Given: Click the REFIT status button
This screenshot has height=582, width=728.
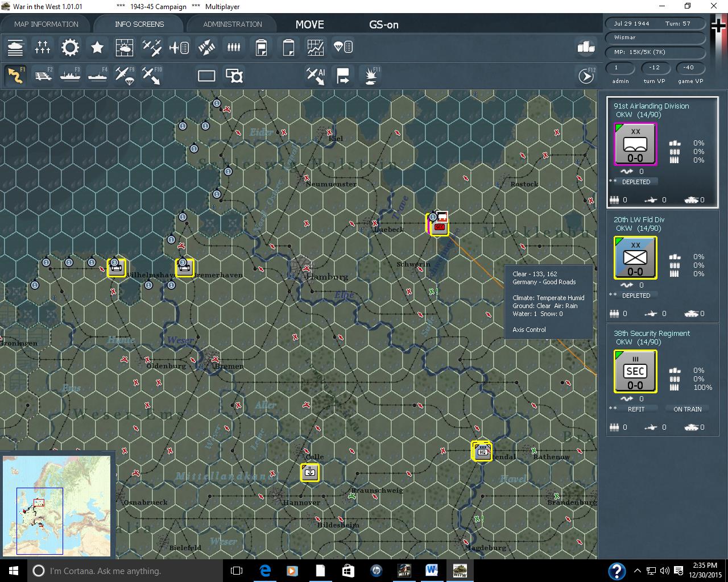Looking at the screenshot, I should 636,409.
